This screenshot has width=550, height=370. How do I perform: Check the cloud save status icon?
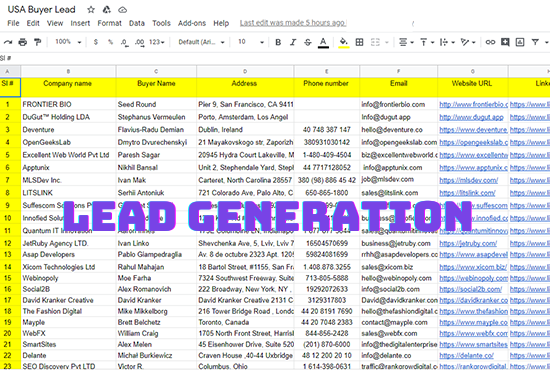[122, 10]
